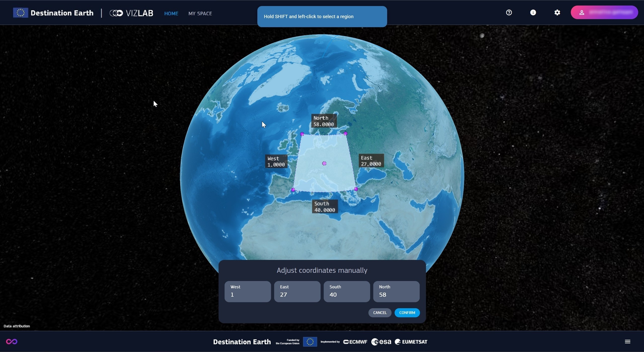Click the bottom-right corner handle of region
The height and width of the screenshot is (352, 644).
(356, 189)
